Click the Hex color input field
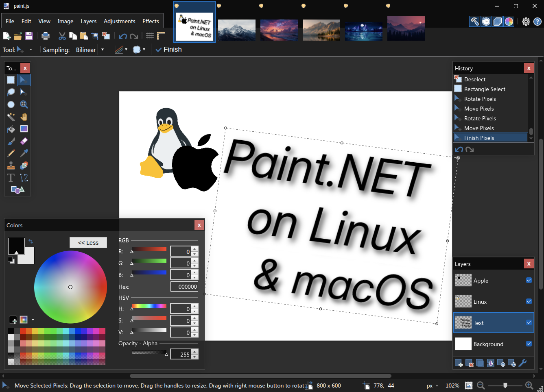Viewport: 544px width, 392px height. pos(184,287)
